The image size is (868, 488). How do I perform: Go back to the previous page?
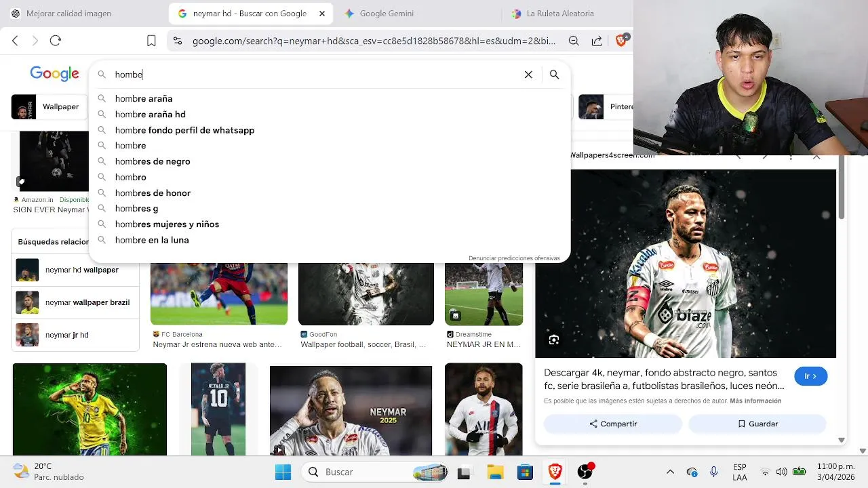tap(15, 41)
